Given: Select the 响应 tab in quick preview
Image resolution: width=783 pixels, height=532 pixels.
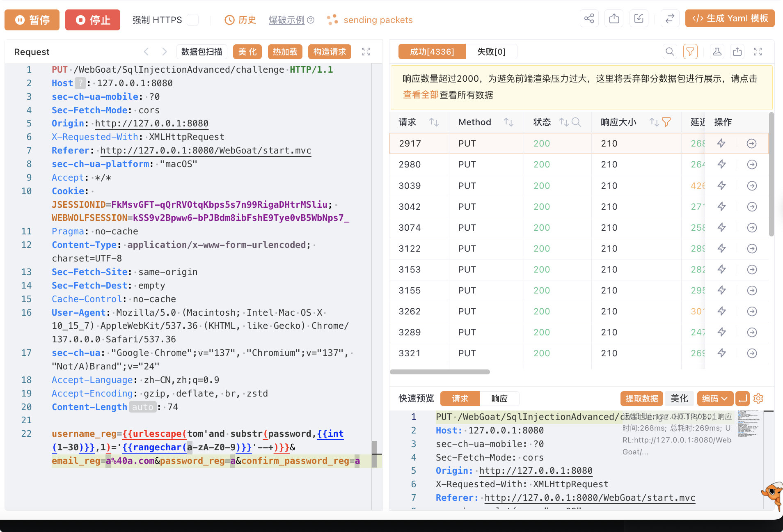Looking at the screenshot, I should point(499,399).
